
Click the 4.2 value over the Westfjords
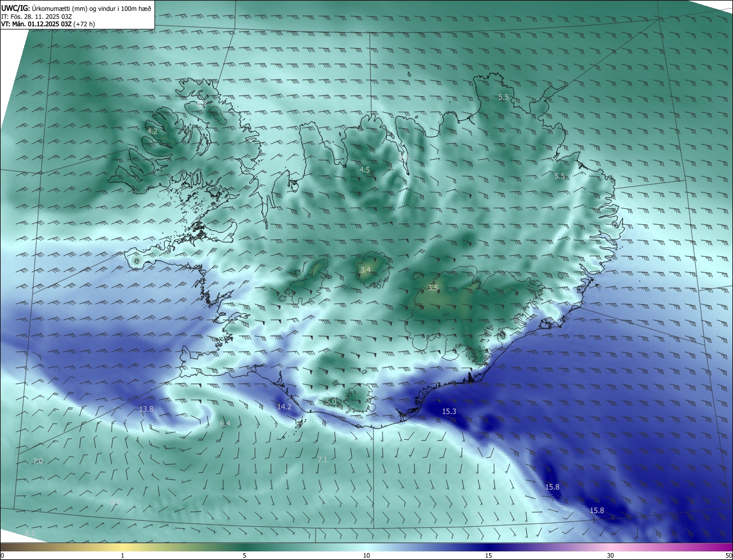click(x=152, y=131)
